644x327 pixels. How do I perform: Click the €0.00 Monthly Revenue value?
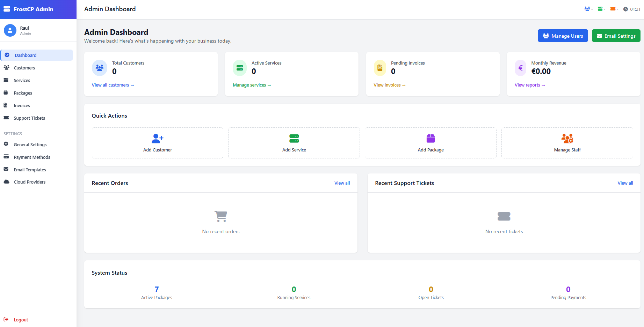pyautogui.click(x=541, y=71)
